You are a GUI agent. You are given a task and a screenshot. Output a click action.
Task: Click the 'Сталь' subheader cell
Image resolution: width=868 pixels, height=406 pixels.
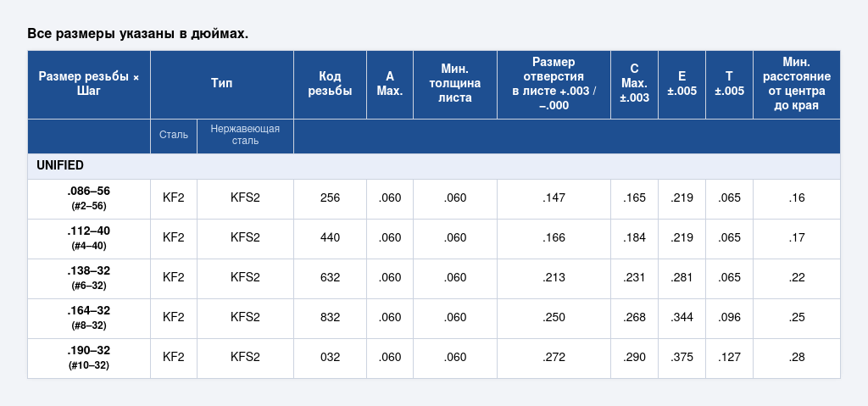[x=174, y=135]
